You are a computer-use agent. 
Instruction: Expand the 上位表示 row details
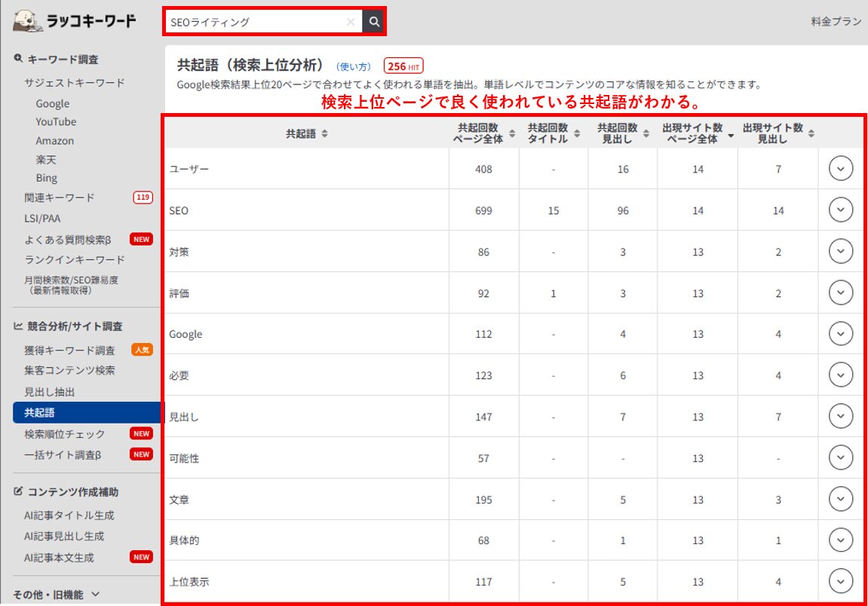(840, 582)
